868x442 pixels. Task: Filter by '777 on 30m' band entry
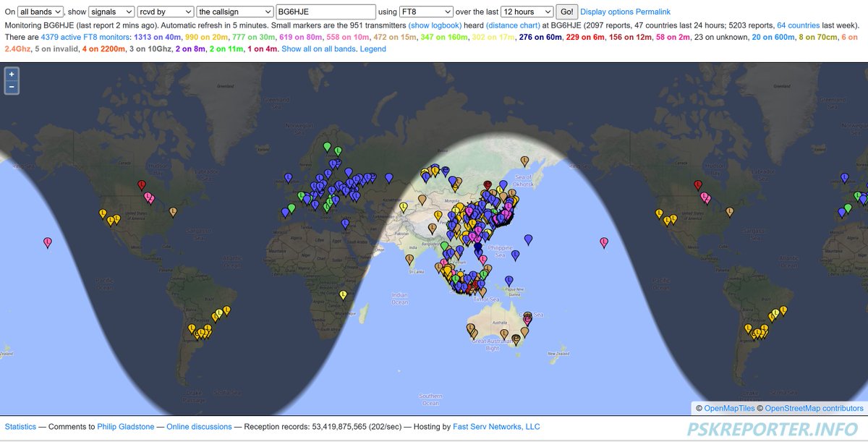[253, 37]
